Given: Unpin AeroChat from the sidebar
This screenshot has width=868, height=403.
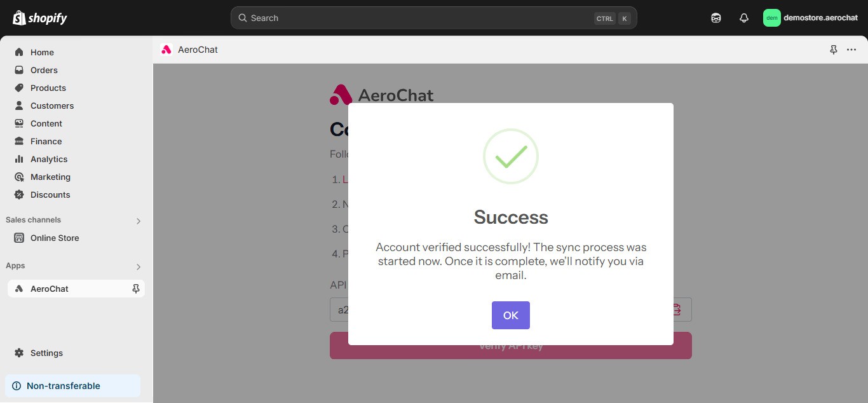Looking at the screenshot, I should [135, 289].
